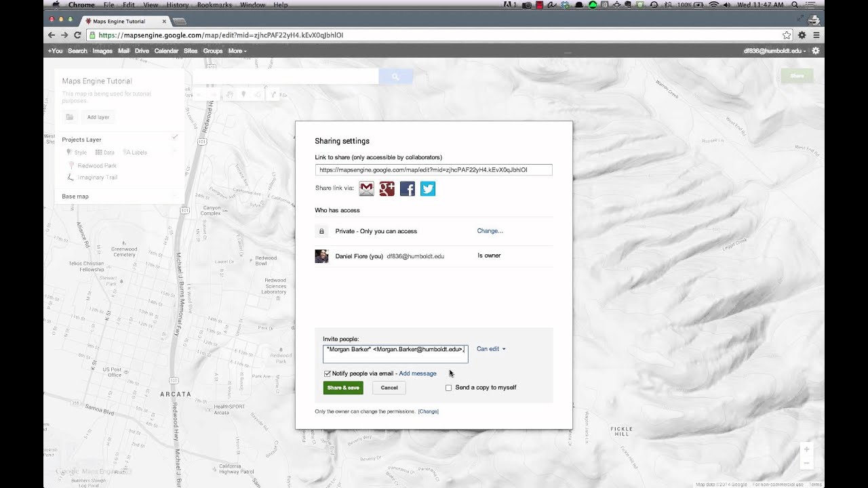Image resolution: width=868 pixels, height=488 pixels.
Task: Click the [Change] permissions link
Action: (x=429, y=411)
